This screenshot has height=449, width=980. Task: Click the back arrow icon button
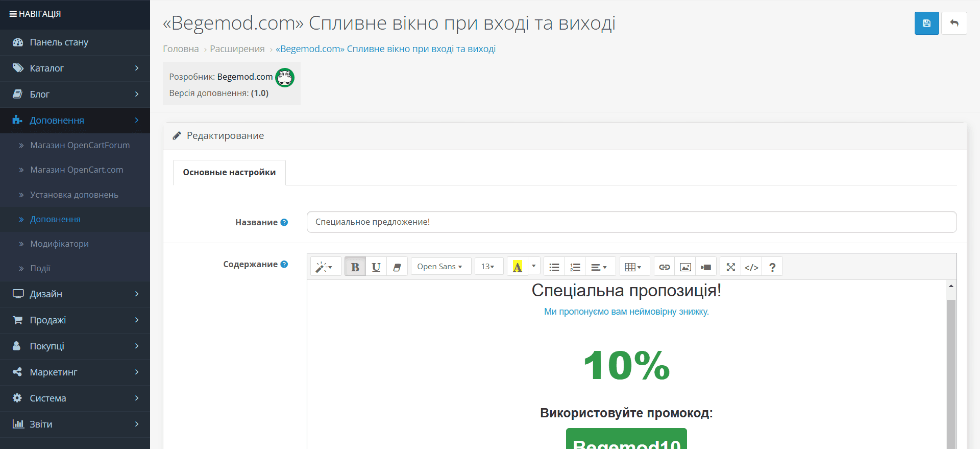[954, 23]
